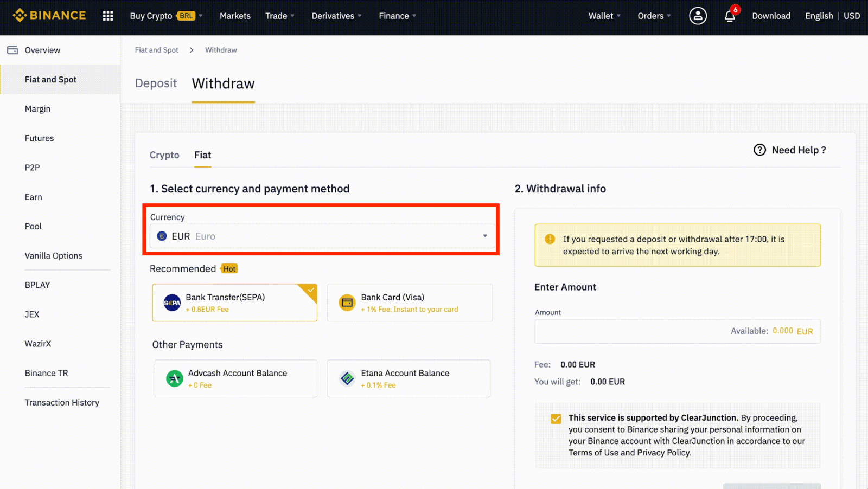The height and width of the screenshot is (489, 868).
Task: Choose Advcash Account Balance payment
Action: tap(235, 378)
